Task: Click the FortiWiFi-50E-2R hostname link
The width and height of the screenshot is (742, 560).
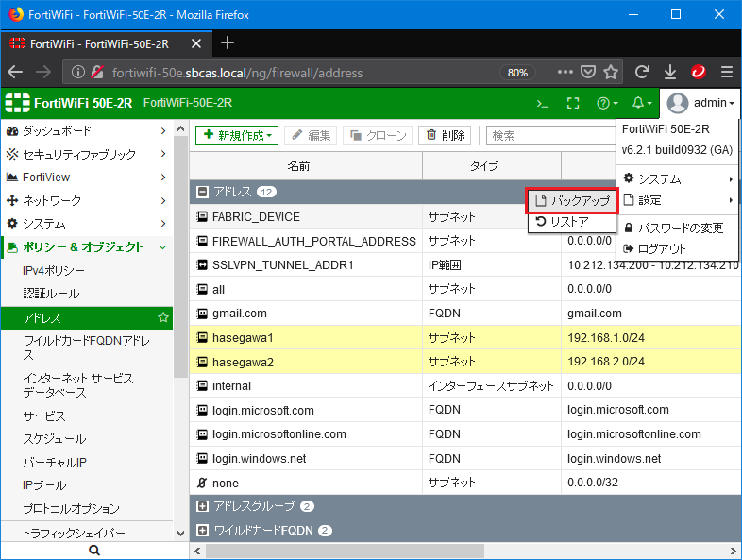Action: coord(188,103)
